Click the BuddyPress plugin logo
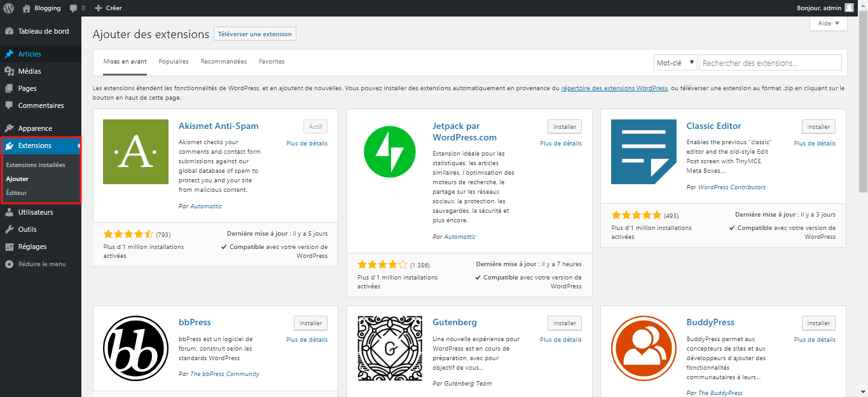The image size is (868, 397). (644, 348)
